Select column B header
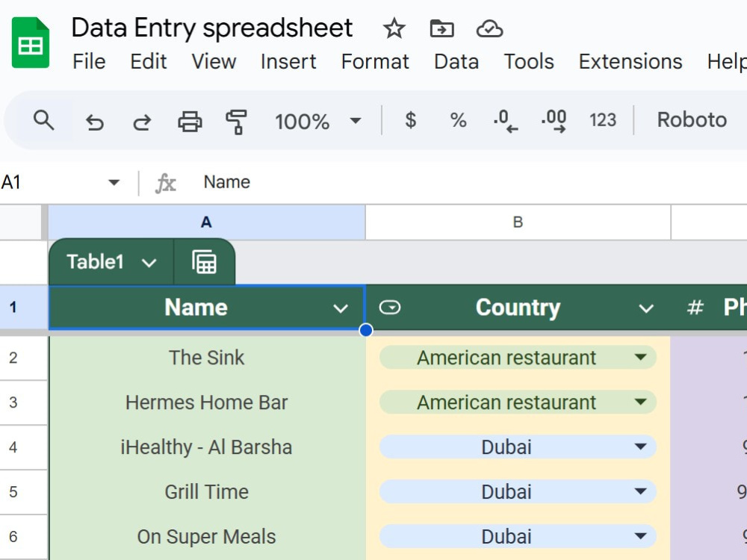 click(x=518, y=223)
